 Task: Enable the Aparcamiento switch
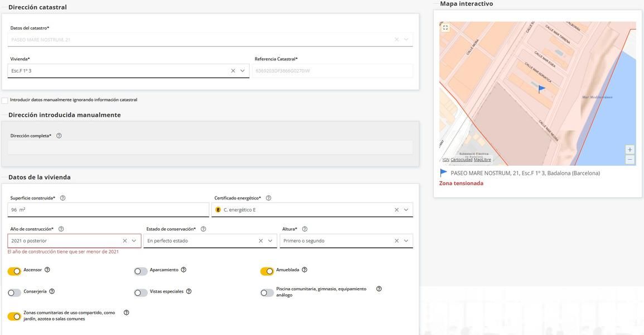[141, 271]
